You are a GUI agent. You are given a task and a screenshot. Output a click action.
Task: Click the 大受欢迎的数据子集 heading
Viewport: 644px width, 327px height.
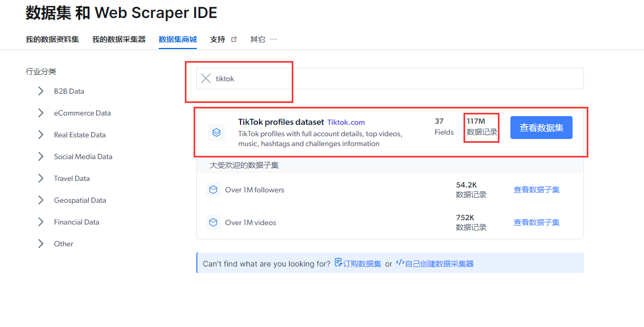tap(244, 165)
